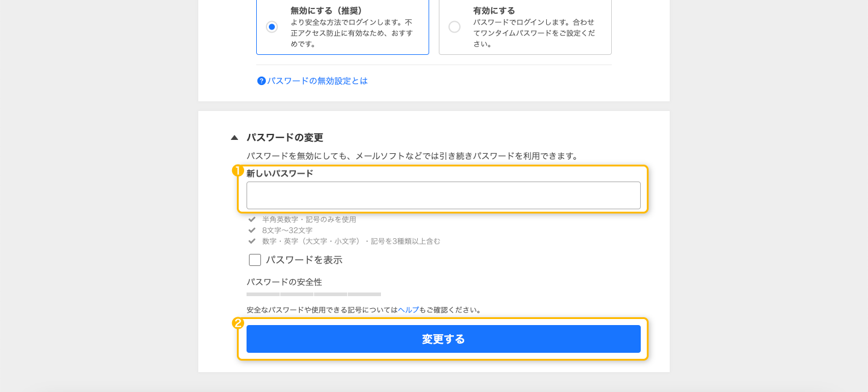The height and width of the screenshot is (392, 868).
Task: Click the 有効にする option description text
Action: 534,33
